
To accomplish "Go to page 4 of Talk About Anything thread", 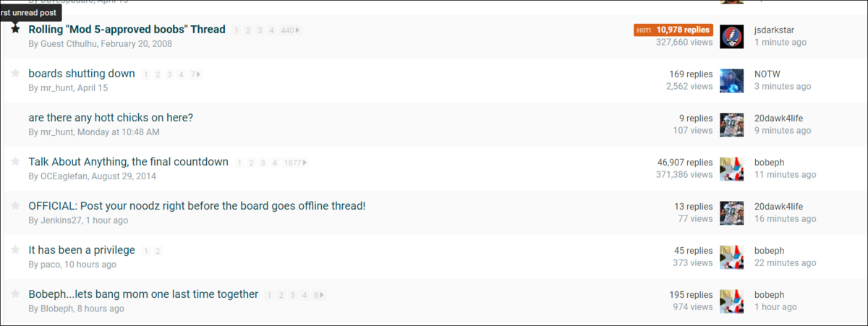I will pyautogui.click(x=274, y=163).
